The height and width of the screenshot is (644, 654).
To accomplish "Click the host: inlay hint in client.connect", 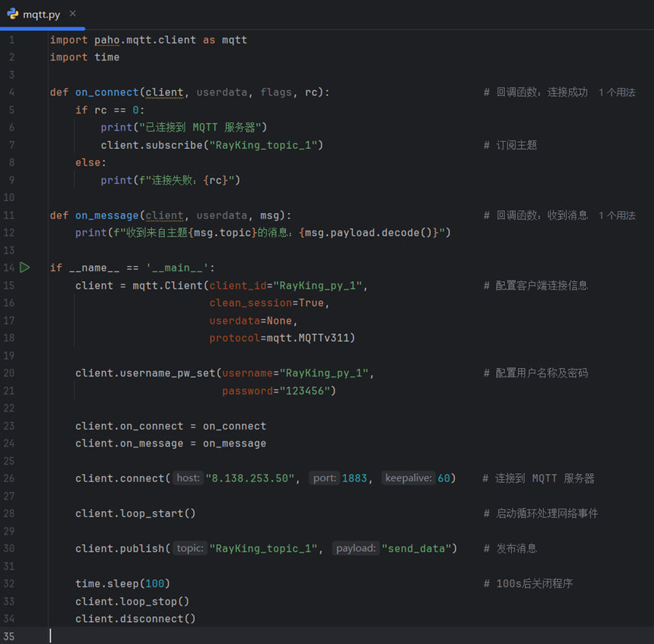I will pyautogui.click(x=188, y=478).
